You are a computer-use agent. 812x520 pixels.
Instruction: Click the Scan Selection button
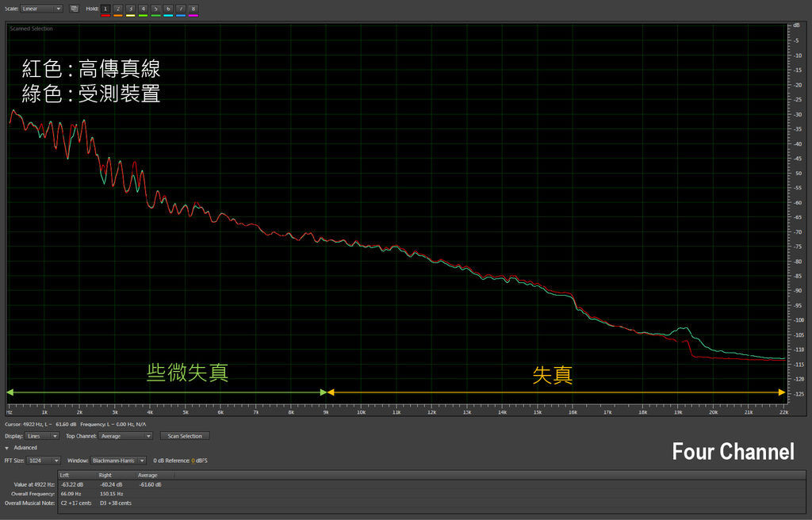point(185,436)
